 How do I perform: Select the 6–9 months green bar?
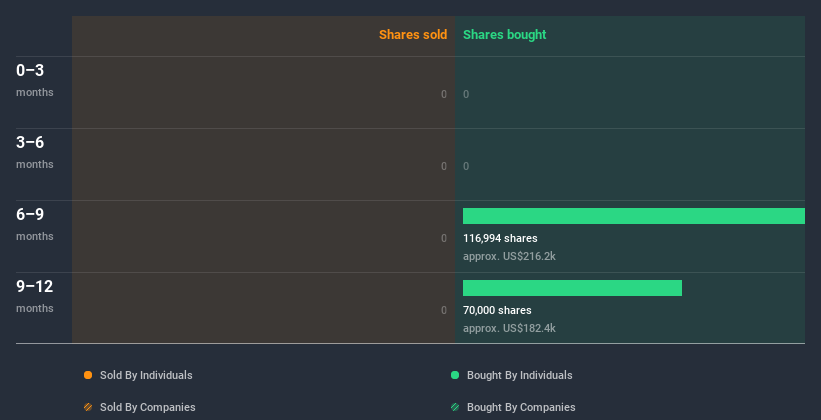coord(634,216)
